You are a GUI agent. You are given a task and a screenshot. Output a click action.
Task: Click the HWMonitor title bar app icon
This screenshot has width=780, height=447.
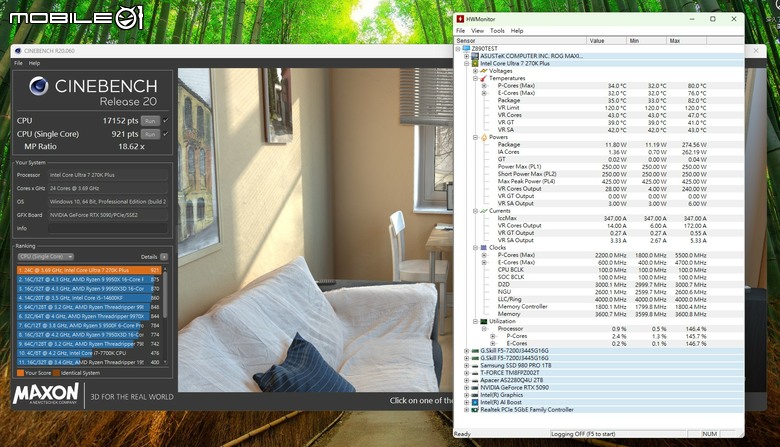460,19
